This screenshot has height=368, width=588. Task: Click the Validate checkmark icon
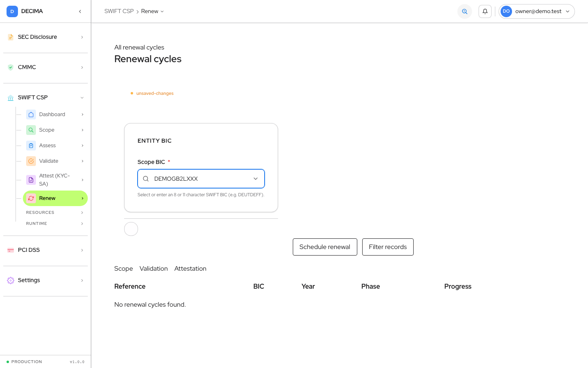pos(31,161)
